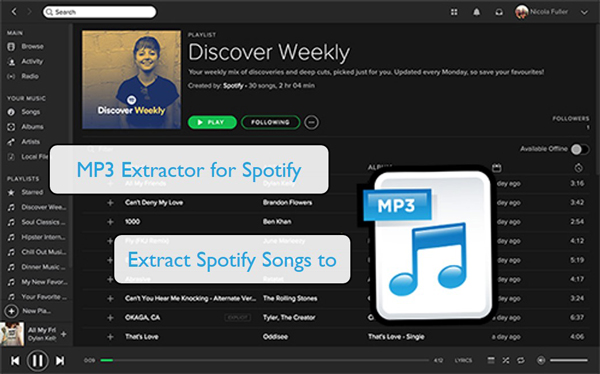Create a New Playlist with plus icon

pos(11,311)
